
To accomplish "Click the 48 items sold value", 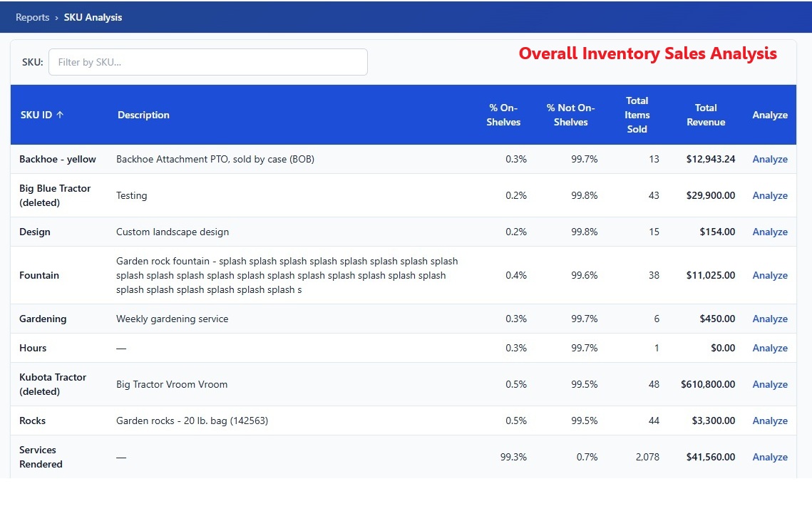I will pyautogui.click(x=654, y=384).
